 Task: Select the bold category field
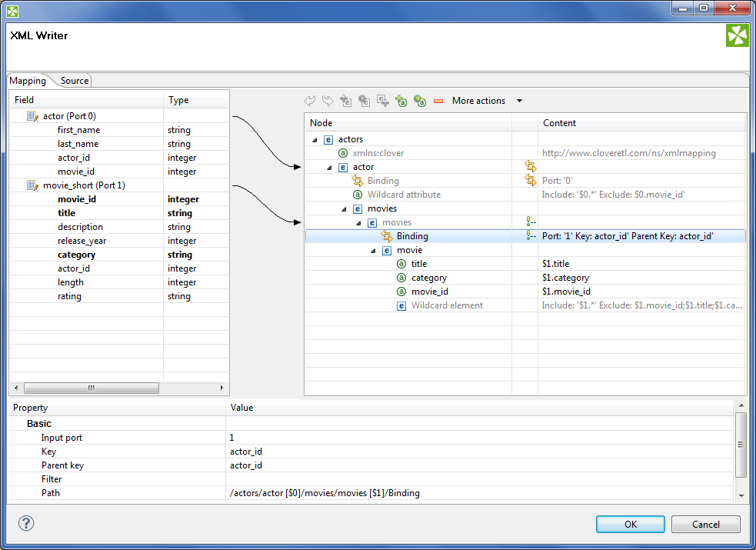76,255
